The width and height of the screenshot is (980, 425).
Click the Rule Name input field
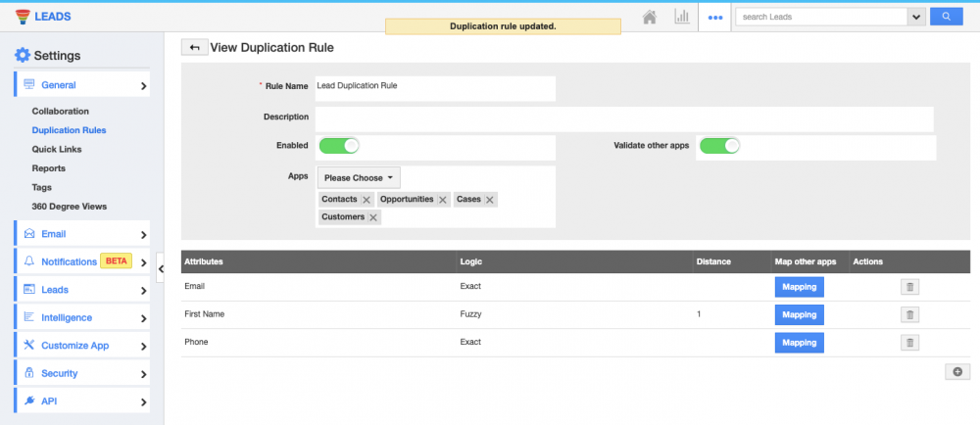tap(434, 88)
